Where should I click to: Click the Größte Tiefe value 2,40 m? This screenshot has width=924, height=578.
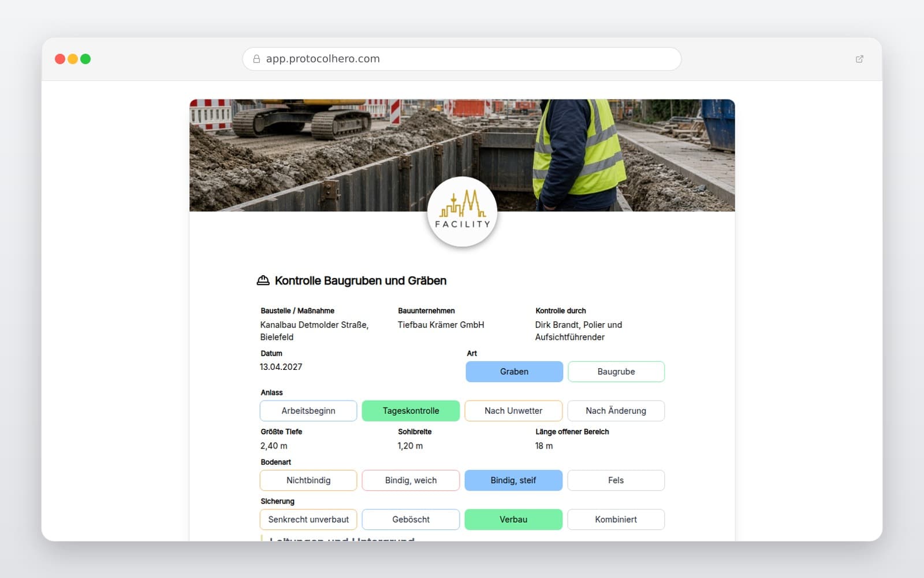coord(274,446)
